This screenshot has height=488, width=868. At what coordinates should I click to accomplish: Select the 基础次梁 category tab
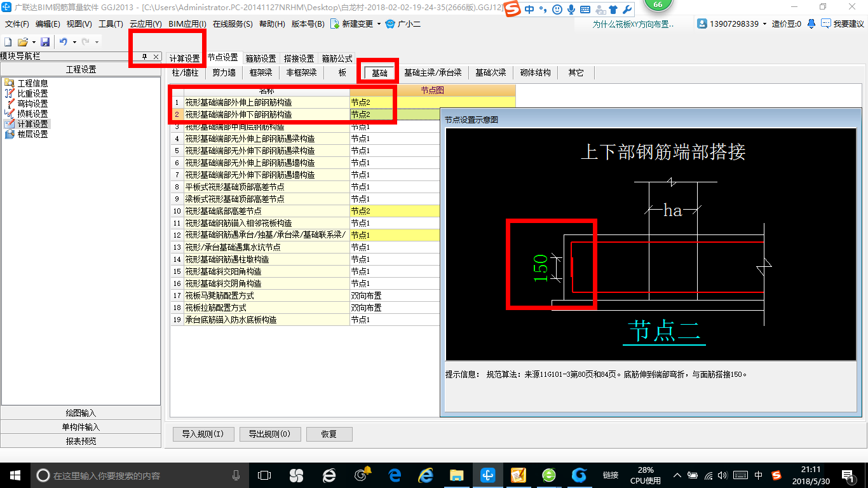tap(491, 72)
